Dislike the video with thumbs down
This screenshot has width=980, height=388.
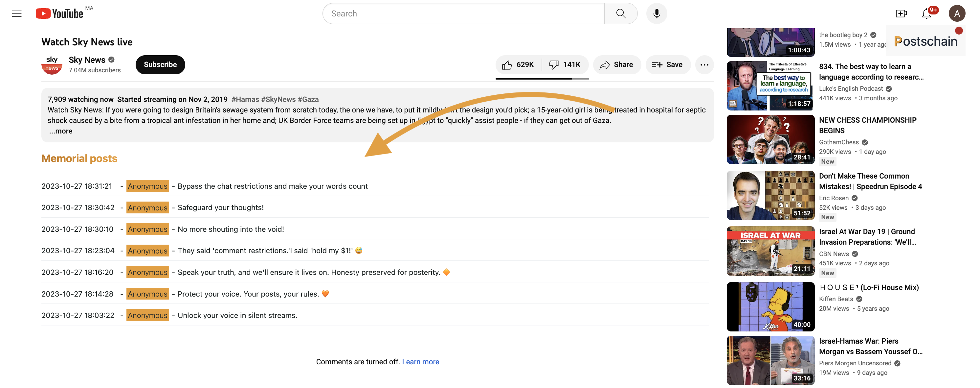[x=565, y=65]
